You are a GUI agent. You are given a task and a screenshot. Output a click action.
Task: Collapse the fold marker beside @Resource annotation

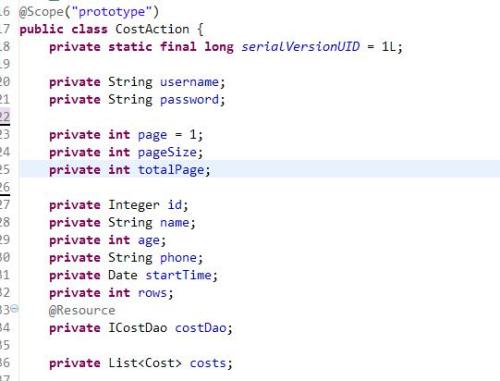pos(14,309)
